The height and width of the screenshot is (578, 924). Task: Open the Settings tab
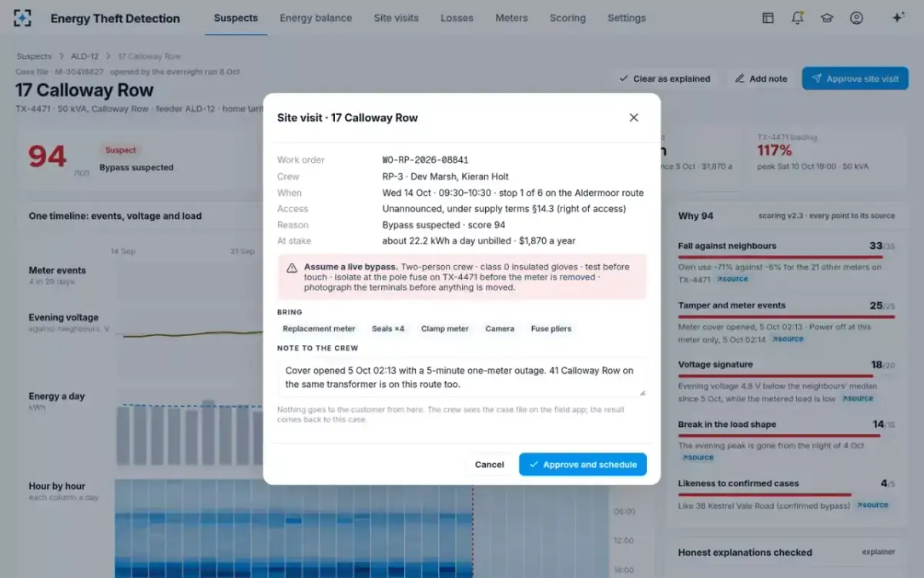[x=627, y=18]
